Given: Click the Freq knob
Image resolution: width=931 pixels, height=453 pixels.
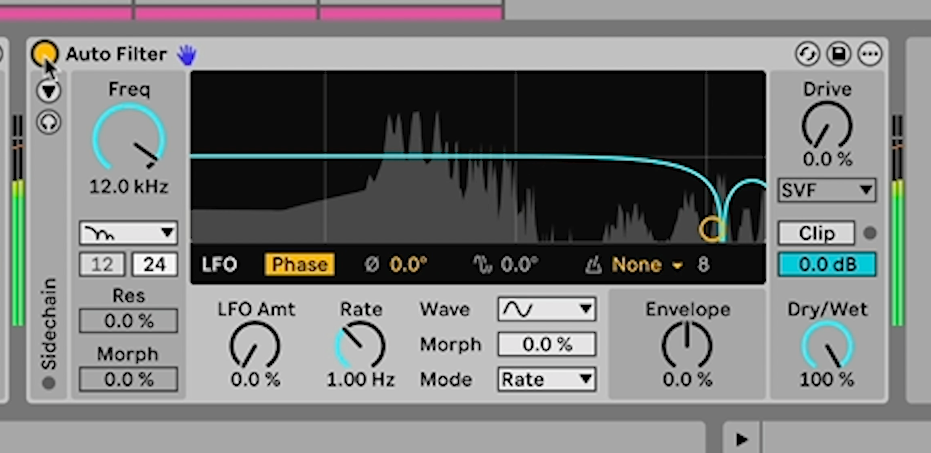Looking at the screenshot, I should tap(129, 139).
